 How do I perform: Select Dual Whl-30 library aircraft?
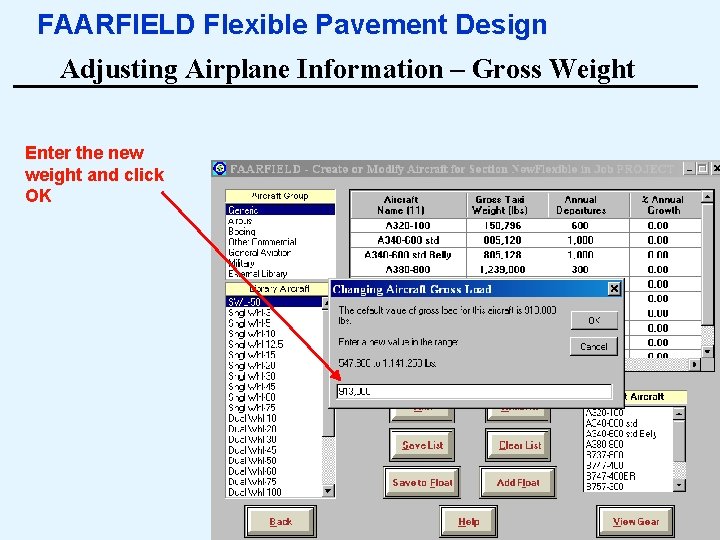tap(274, 439)
